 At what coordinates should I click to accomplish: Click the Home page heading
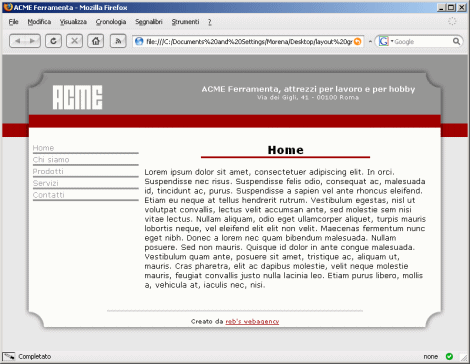tap(286, 150)
